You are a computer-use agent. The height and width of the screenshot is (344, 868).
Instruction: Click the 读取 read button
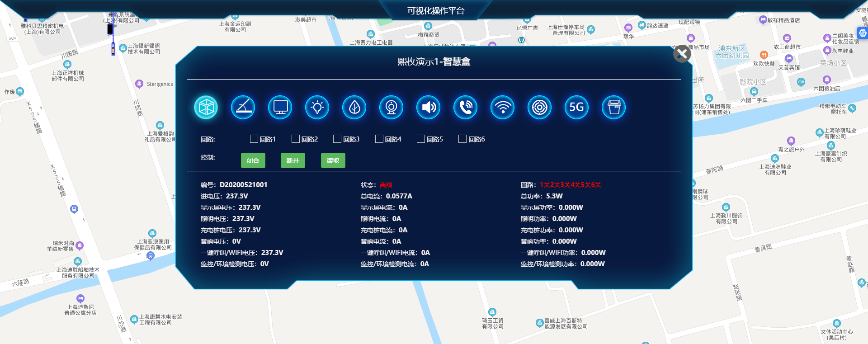[333, 160]
